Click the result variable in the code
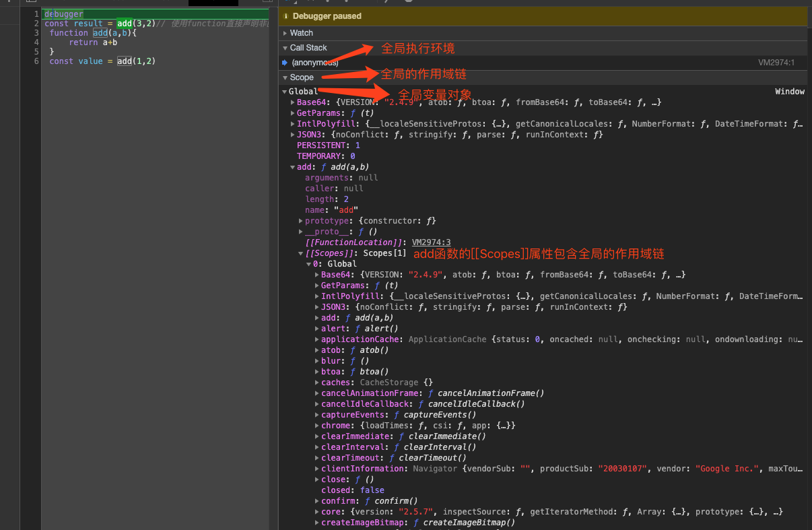812x530 pixels. point(88,24)
